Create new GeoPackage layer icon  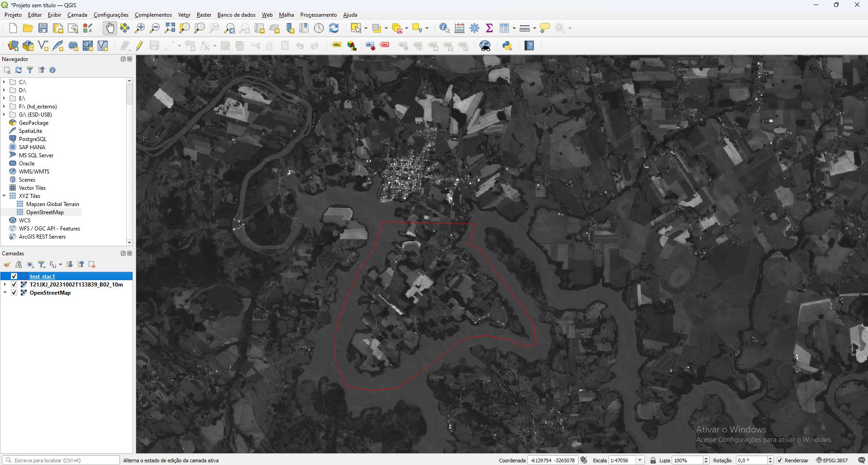click(28, 46)
